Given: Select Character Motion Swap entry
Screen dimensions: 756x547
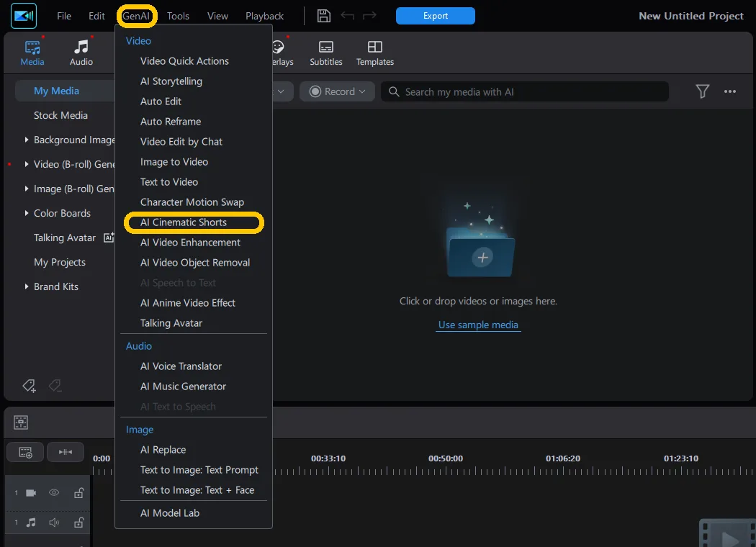Looking at the screenshot, I should [194, 202].
